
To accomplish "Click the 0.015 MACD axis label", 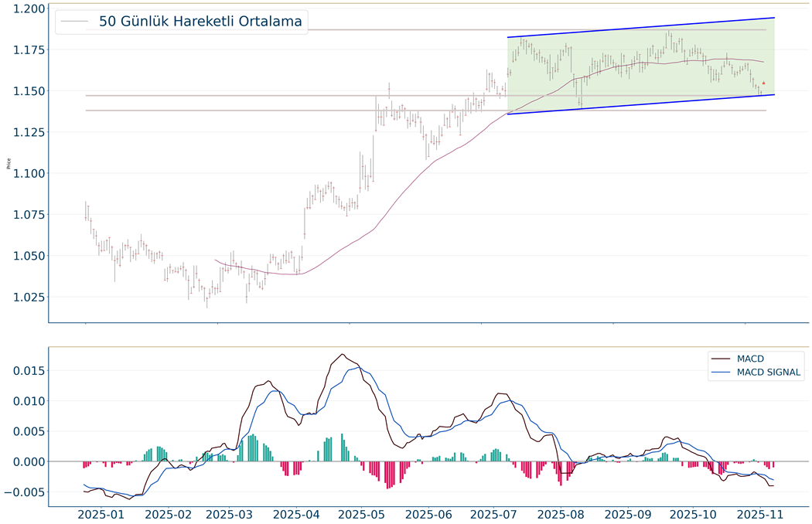I will (x=24, y=371).
